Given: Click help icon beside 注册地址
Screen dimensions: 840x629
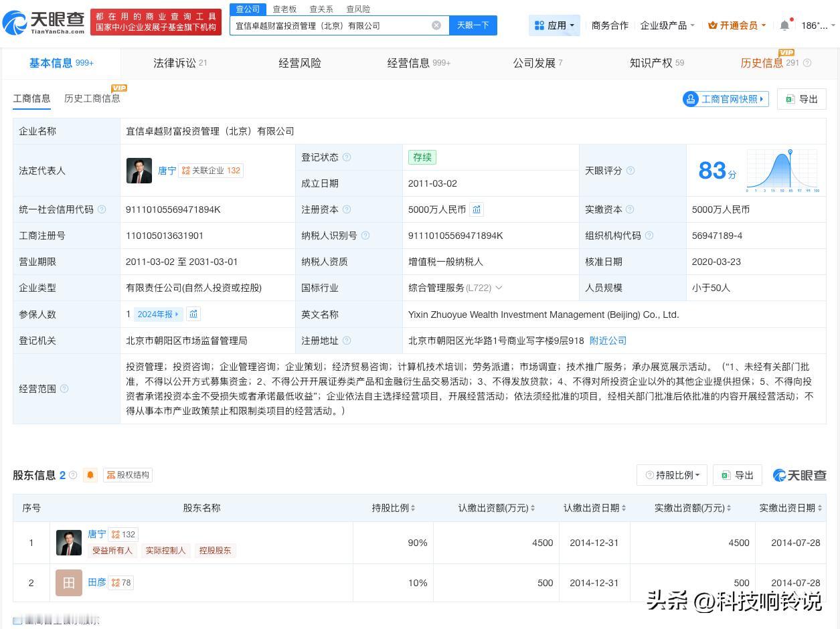Looking at the screenshot, I should (x=347, y=341).
